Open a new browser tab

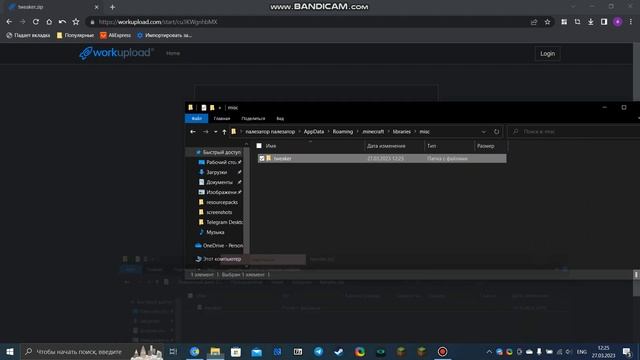tap(112, 7)
